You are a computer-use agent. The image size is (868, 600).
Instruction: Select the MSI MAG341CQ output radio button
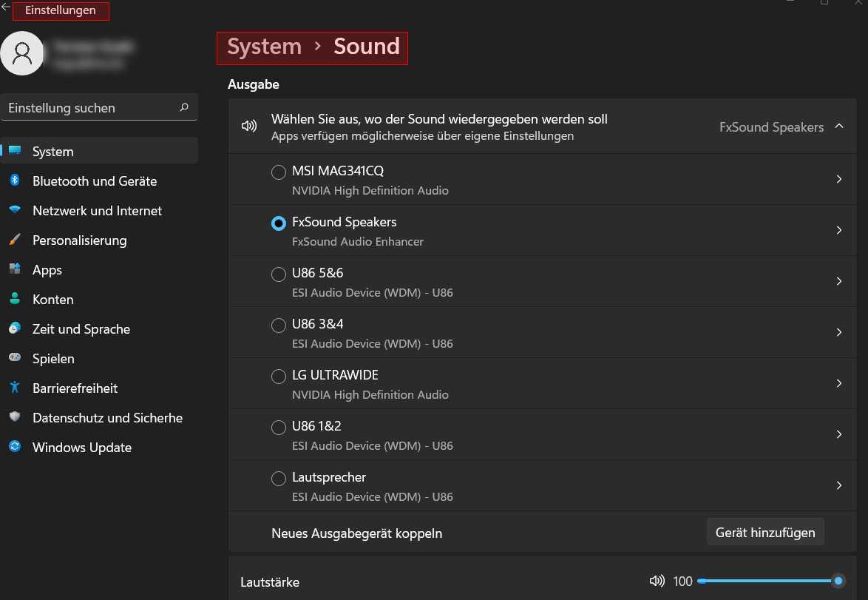pyautogui.click(x=279, y=172)
